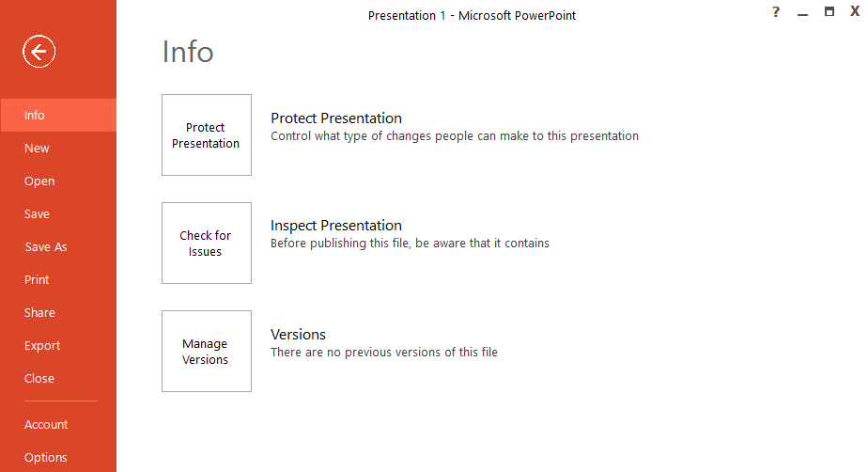Choose Open from the backstage menu
868x472 pixels.
[39, 181]
